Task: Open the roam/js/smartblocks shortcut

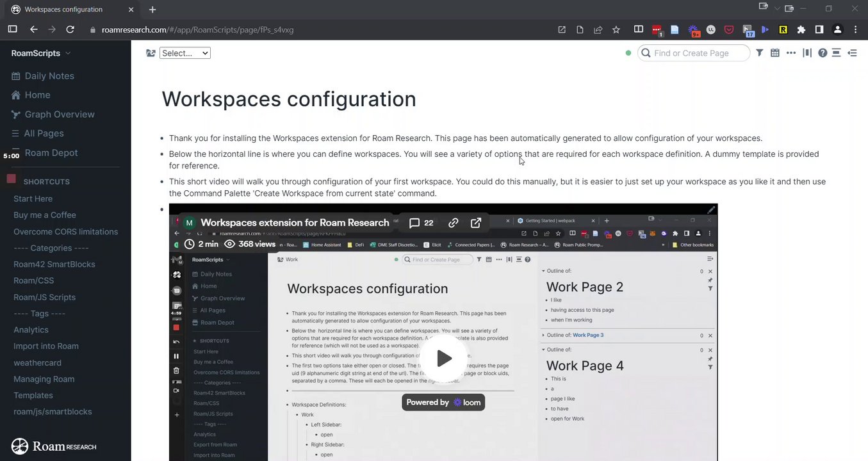Action: click(53, 412)
